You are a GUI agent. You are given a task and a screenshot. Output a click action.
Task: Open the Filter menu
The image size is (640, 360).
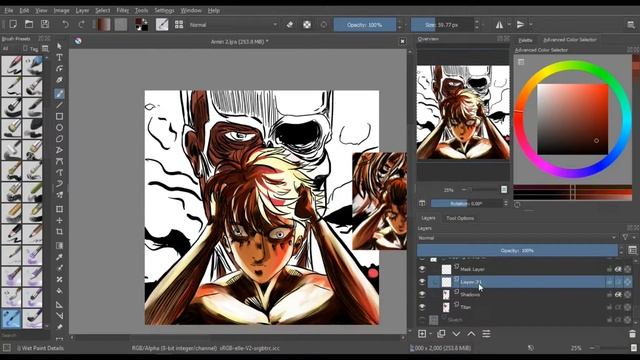(122, 10)
